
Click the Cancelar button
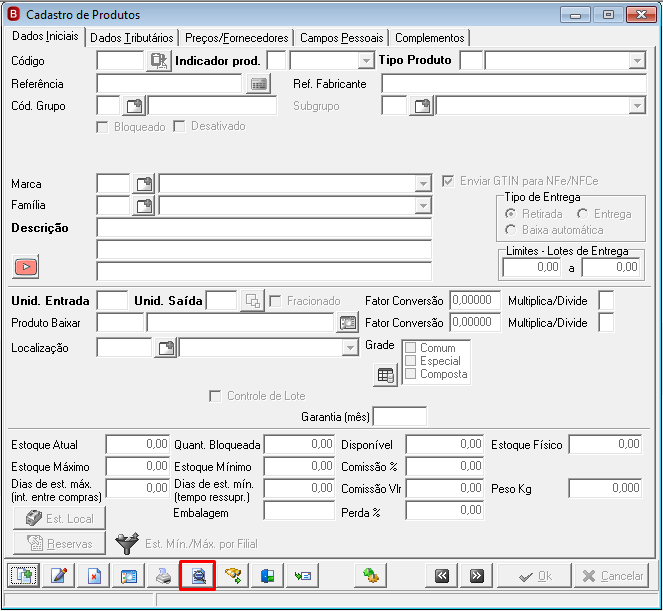612,576
